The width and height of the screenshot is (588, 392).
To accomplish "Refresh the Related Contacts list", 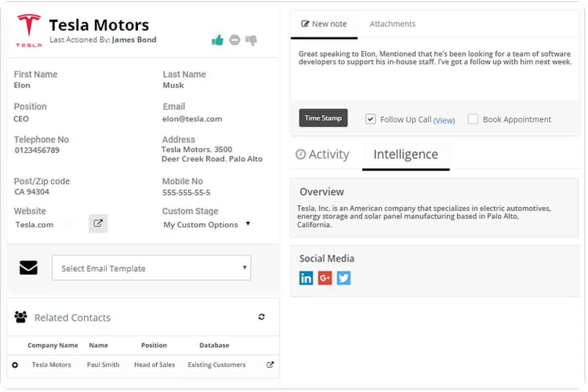I will [262, 317].
